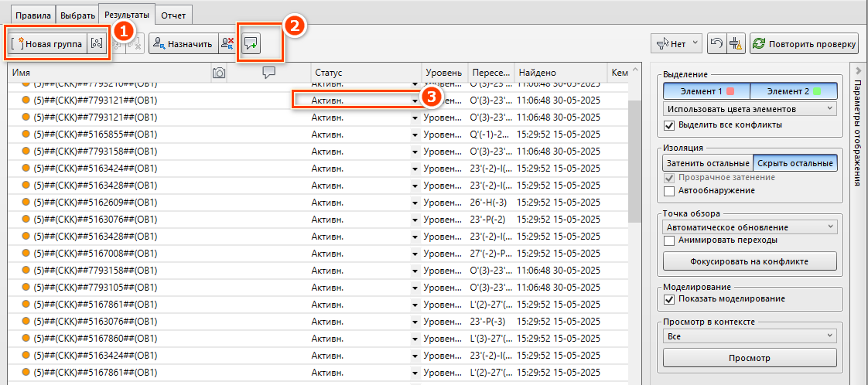The height and width of the screenshot is (385, 868).
Task: Click the camera icon column header
Action: click(x=219, y=73)
